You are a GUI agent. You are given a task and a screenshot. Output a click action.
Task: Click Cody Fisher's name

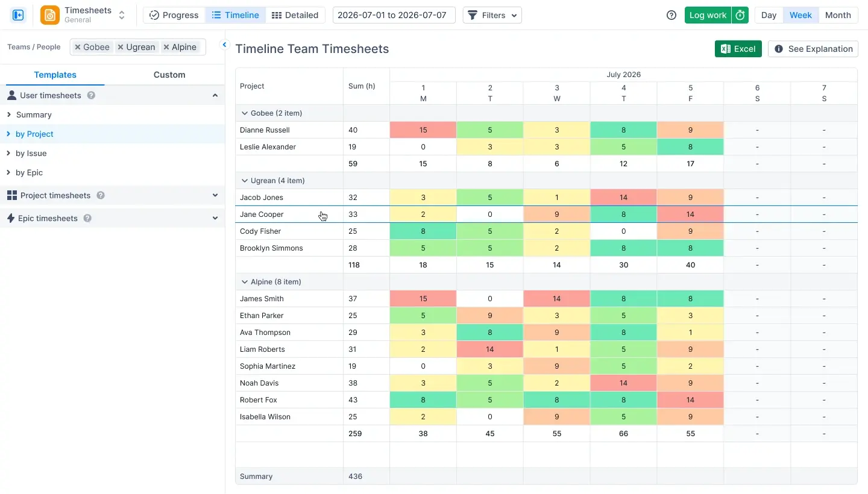tap(260, 231)
